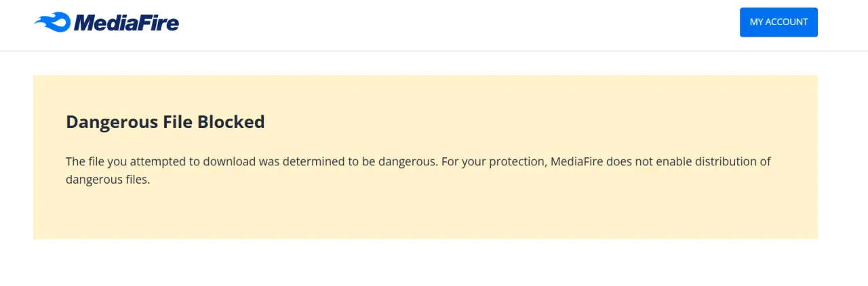Click empty yellow warning box area below text

pos(425,213)
